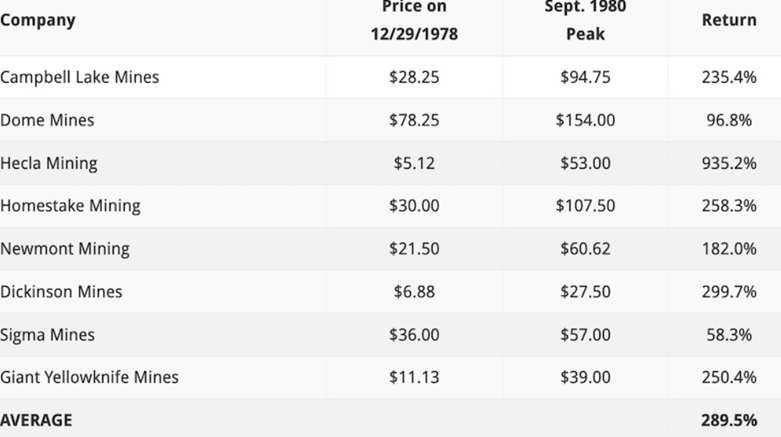Select the Sigma Mines row label
The height and width of the screenshot is (437, 781).
click(x=47, y=335)
